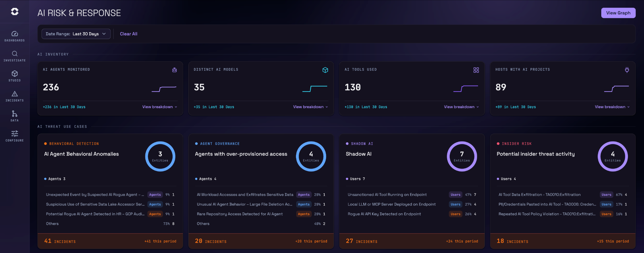This screenshot has width=644, height=253.
Task: Click 18 Incidents footer on Insider Risk
Action: click(563, 241)
